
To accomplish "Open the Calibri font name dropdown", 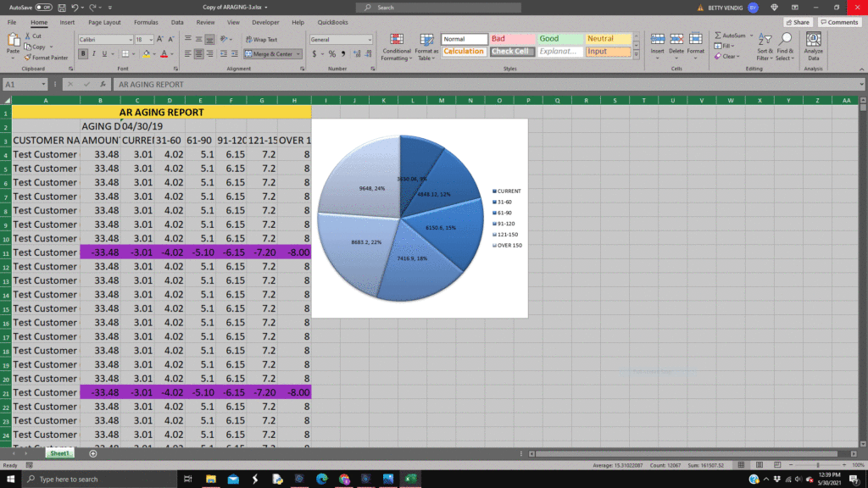I will point(131,40).
